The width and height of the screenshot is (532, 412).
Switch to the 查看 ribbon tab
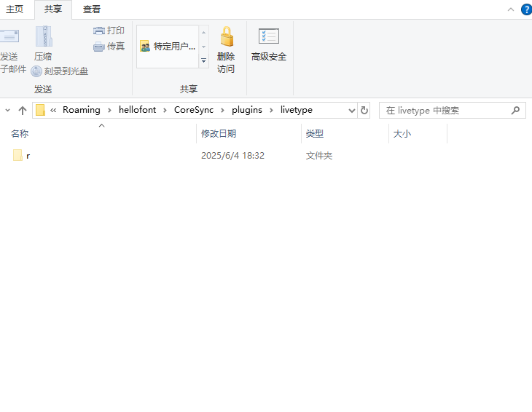92,9
